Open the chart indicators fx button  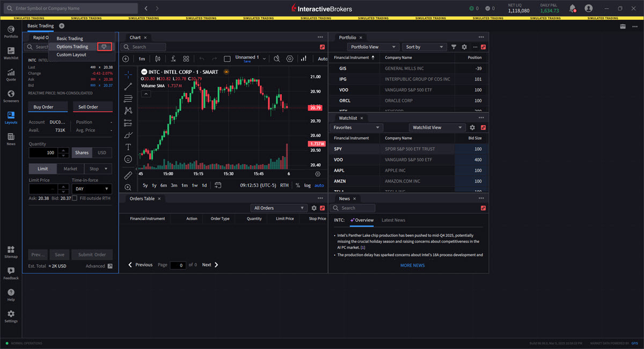tap(173, 59)
